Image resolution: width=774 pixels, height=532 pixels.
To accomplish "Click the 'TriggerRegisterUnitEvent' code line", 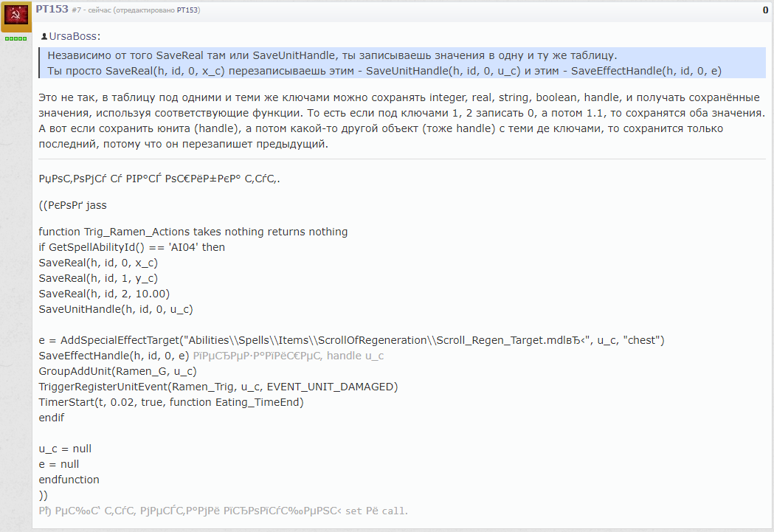I will point(218,387).
